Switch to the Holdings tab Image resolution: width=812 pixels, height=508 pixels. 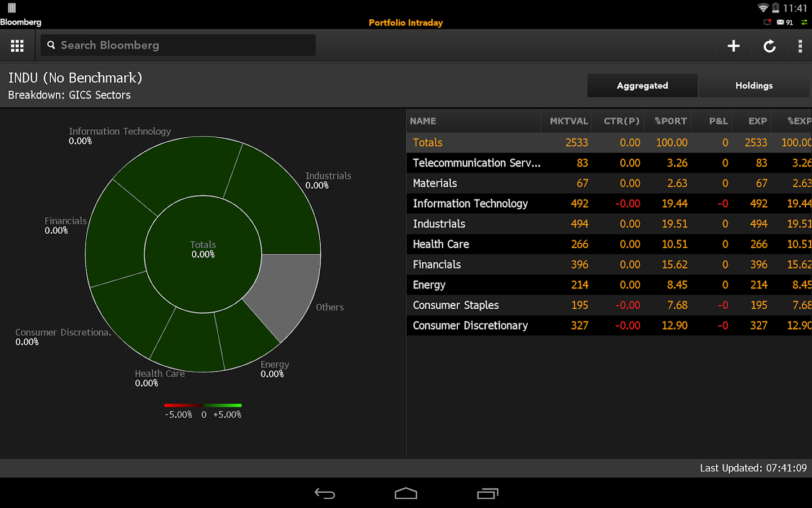[x=754, y=86]
